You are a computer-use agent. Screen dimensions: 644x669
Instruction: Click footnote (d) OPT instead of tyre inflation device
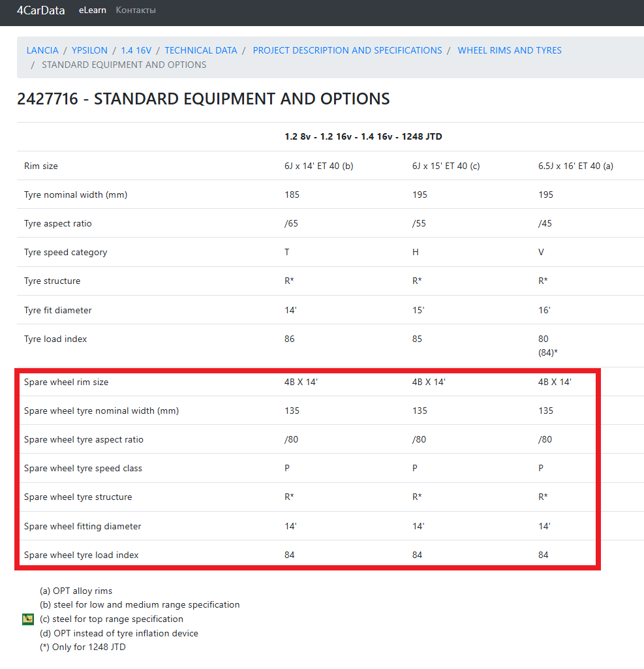119,633
